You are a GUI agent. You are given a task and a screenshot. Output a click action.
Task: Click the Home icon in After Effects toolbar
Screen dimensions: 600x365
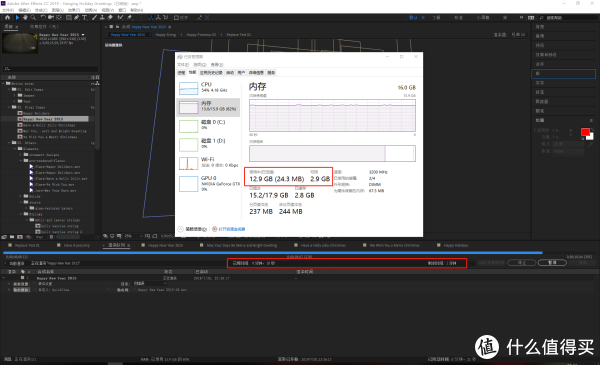click(7, 18)
